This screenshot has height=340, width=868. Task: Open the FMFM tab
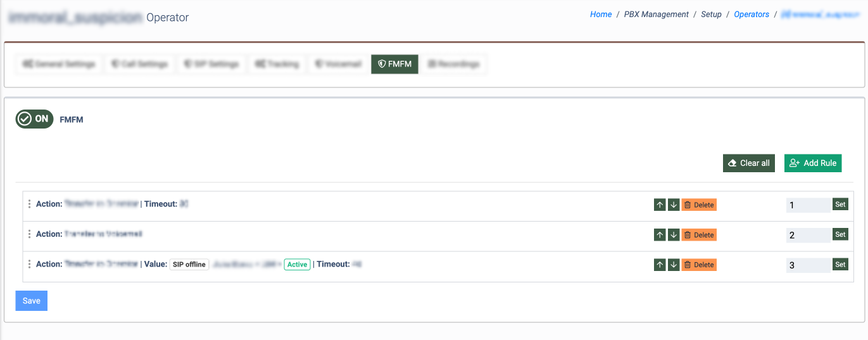394,64
